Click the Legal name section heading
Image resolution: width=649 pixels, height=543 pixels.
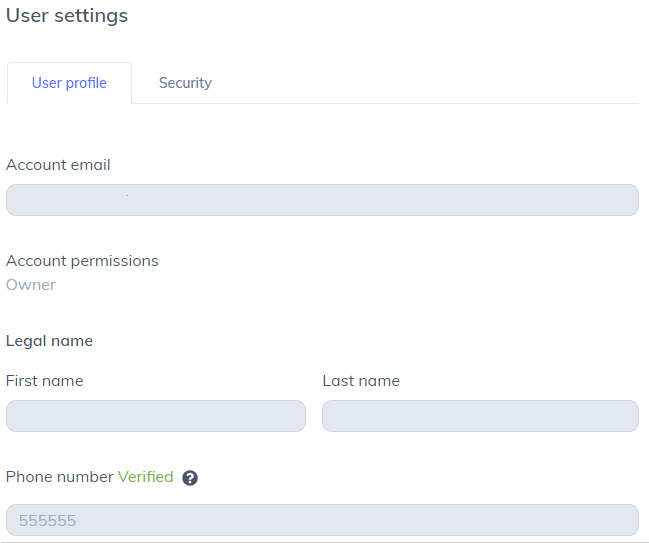[x=49, y=341]
